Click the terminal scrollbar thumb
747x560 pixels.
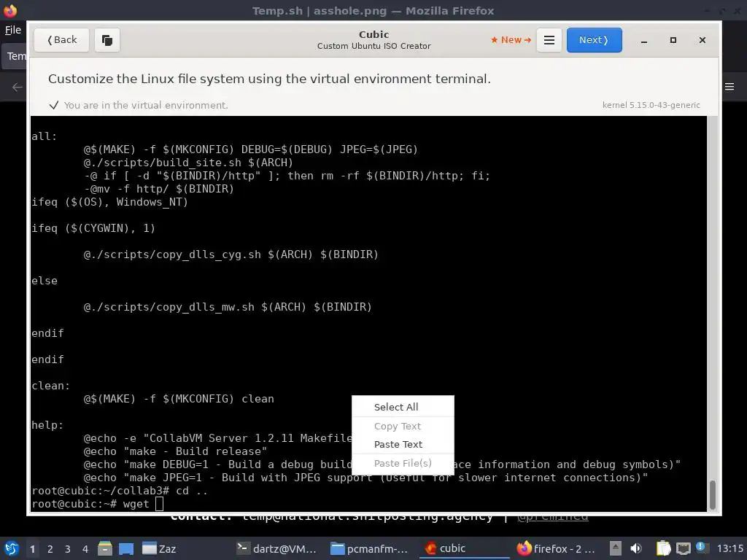click(x=712, y=495)
